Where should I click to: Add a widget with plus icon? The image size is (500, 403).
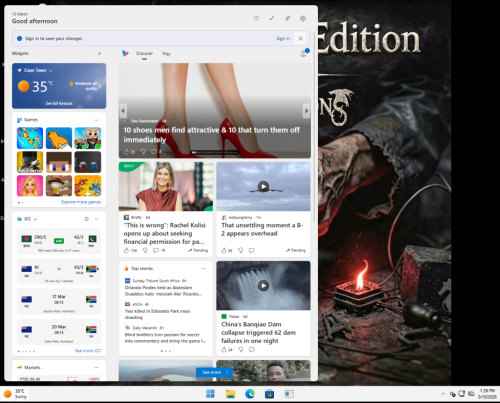point(99,53)
